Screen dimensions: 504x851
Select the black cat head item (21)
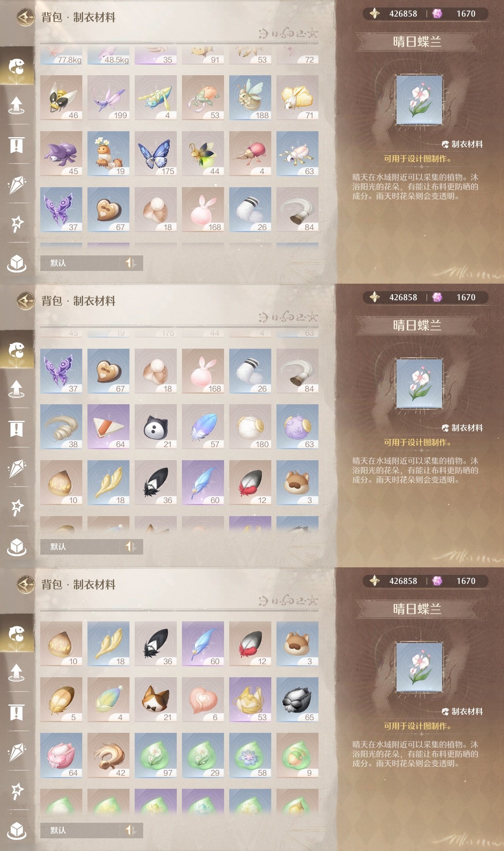click(x=156, y=427)
